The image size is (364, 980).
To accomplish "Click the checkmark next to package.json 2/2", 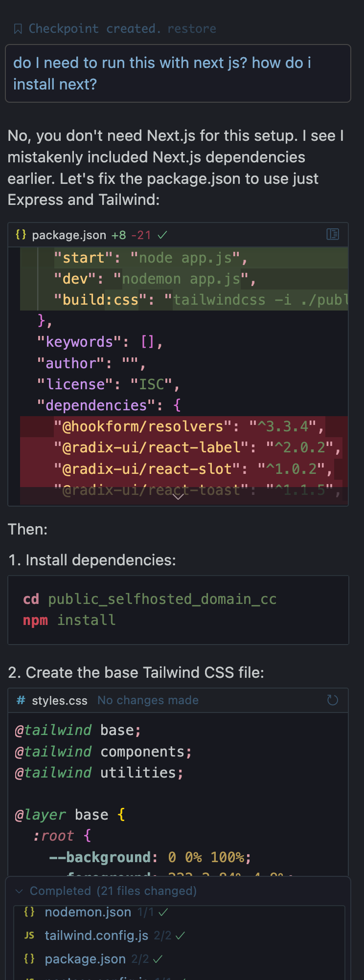I will [x=158, y=959].
